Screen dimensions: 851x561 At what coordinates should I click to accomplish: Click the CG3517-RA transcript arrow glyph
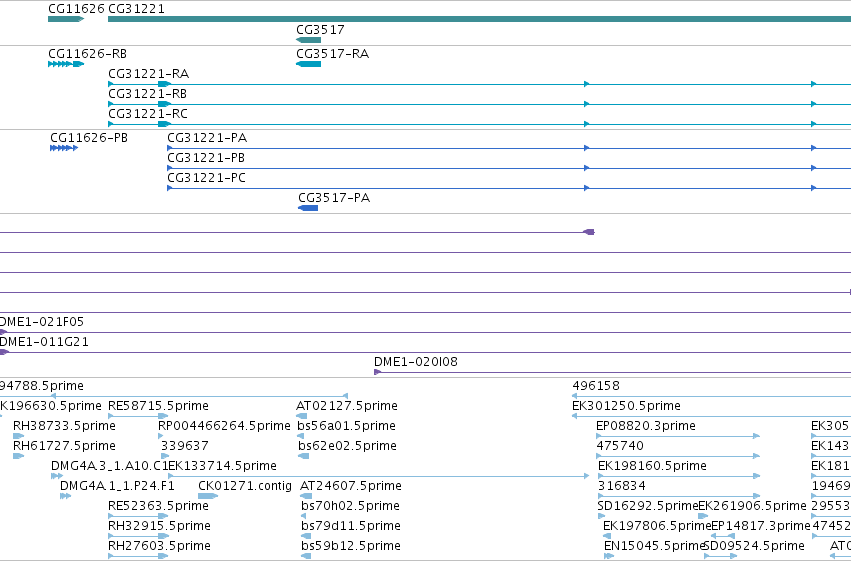point(308,64)
